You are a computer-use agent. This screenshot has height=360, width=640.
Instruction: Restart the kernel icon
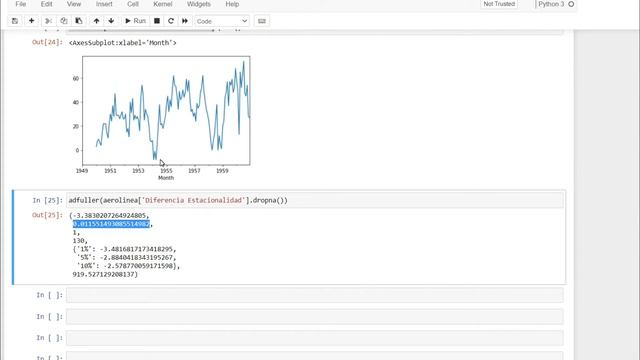[171, 21]
